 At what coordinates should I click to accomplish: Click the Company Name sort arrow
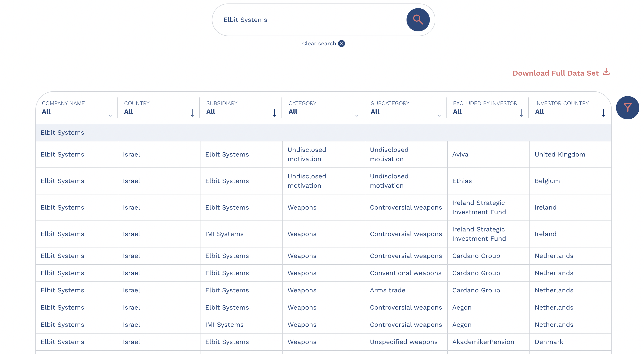pyautogui.click(x=110, y=113)
